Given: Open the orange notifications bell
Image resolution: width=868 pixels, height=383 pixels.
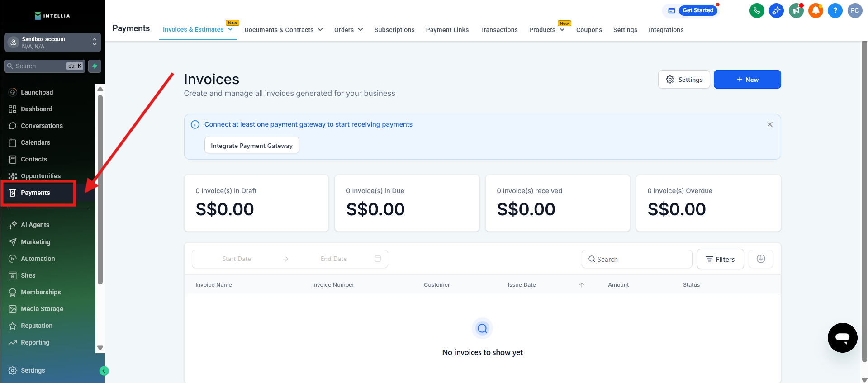Looking at the screenshot, I should coord(816,10).
